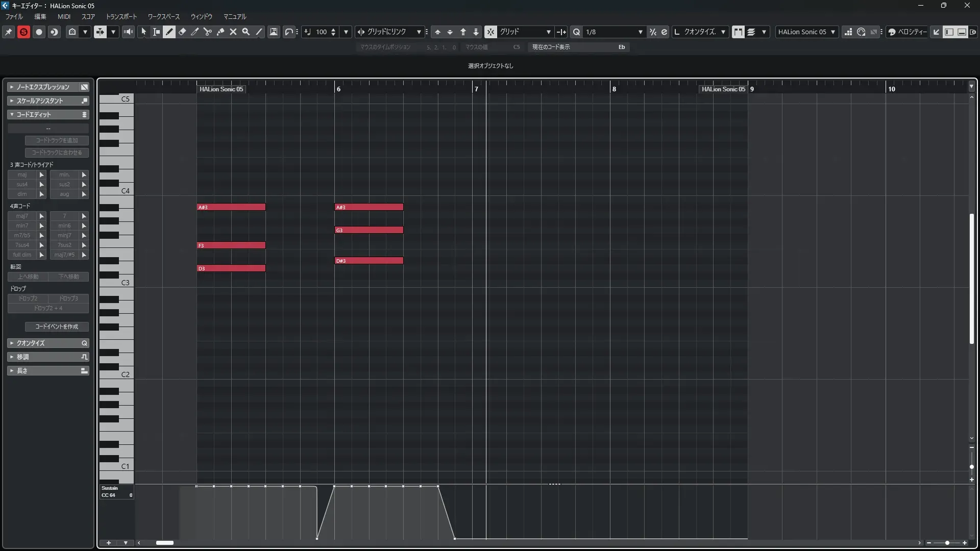
Task: Select the Zoom magnifier tool
Action: coord(246,32)
